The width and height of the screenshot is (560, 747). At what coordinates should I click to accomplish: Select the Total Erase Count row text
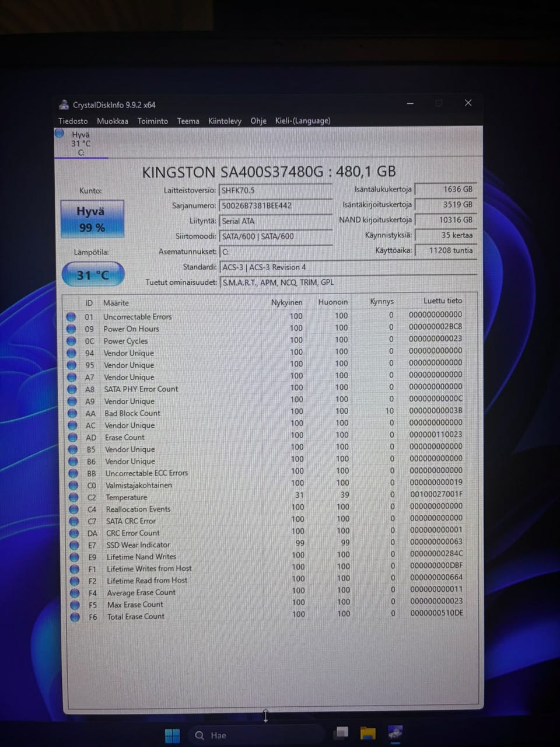(136, 616)
